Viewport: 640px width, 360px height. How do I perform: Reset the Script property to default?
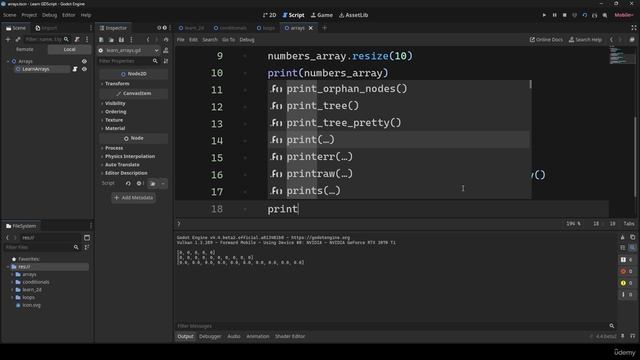tap(128, 184)
